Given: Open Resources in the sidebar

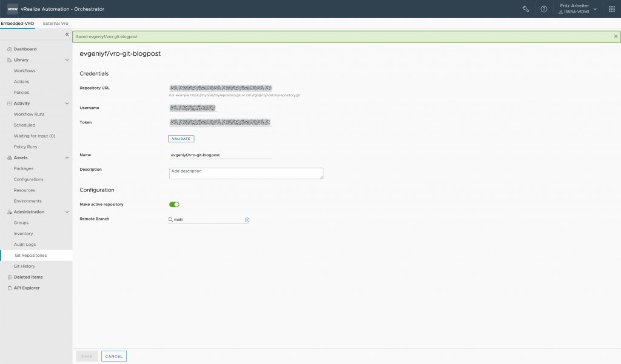Looking at the screenshot, I should pyautogui.click(x=24, y=190).
